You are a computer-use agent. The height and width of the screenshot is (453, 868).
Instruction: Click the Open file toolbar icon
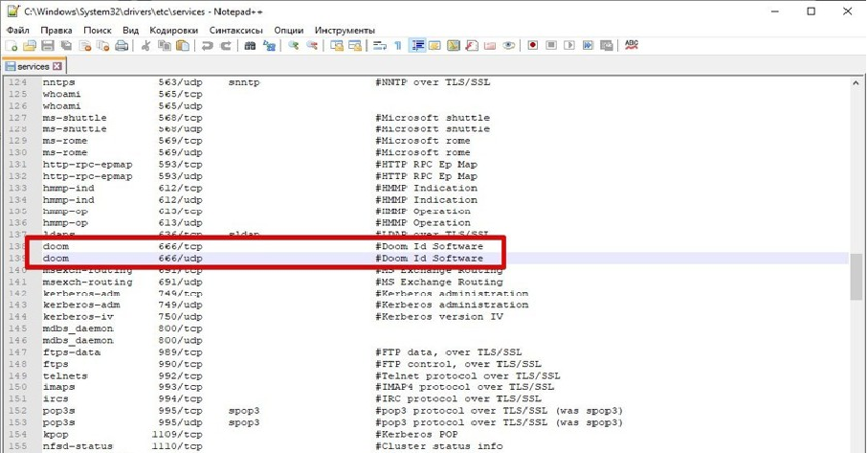click(30, 46)
